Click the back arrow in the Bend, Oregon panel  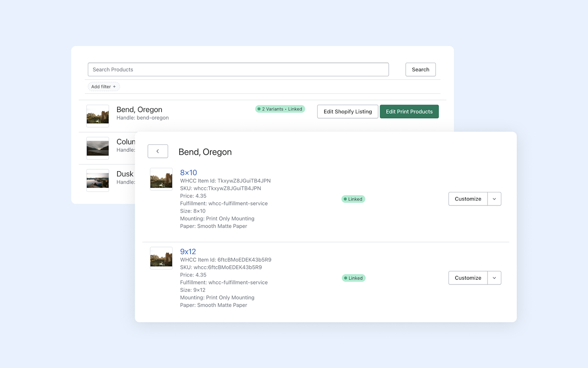[158, 151]
